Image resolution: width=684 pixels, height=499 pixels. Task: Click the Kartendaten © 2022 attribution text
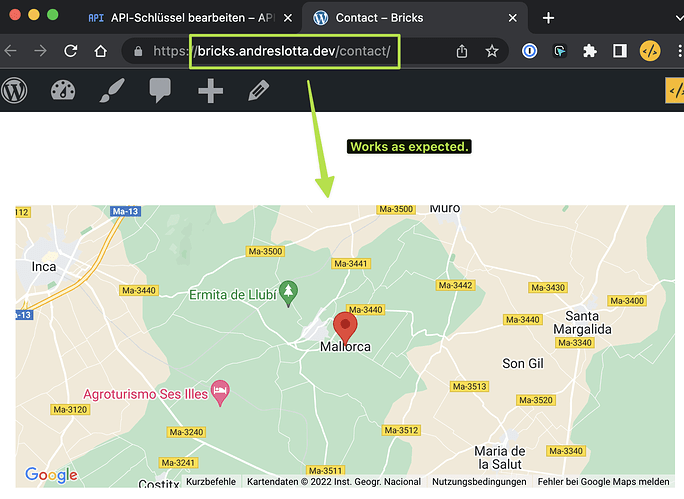pyautogui.click(x=334, y=482)
